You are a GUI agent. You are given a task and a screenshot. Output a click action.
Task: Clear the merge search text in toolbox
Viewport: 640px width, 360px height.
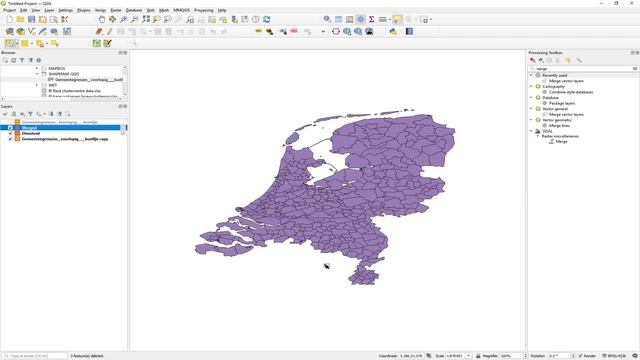click(x=635, y=69)
